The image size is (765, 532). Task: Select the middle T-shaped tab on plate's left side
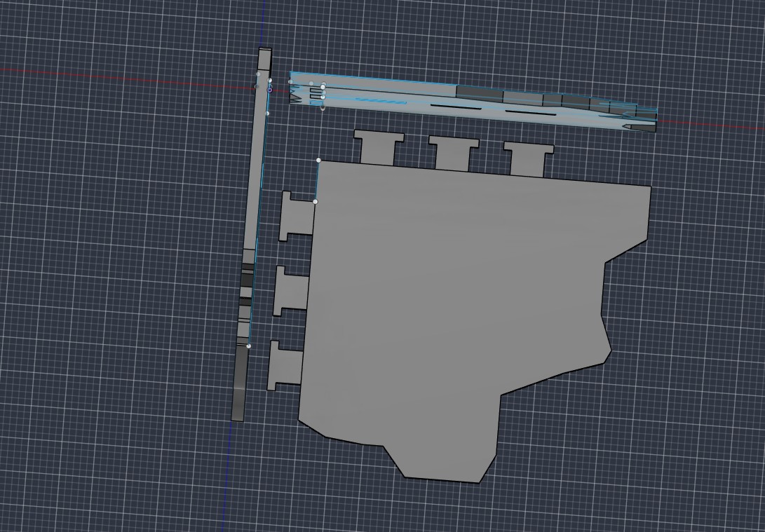click(x=291, y=291)
